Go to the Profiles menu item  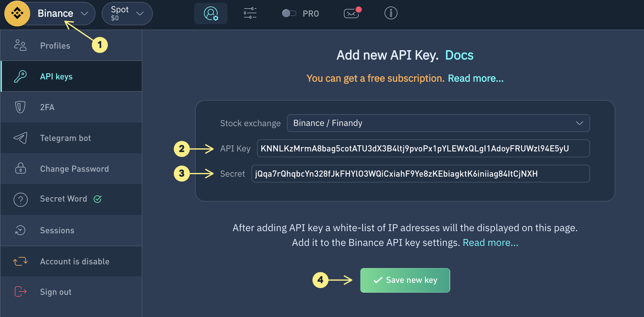(55, 46)
